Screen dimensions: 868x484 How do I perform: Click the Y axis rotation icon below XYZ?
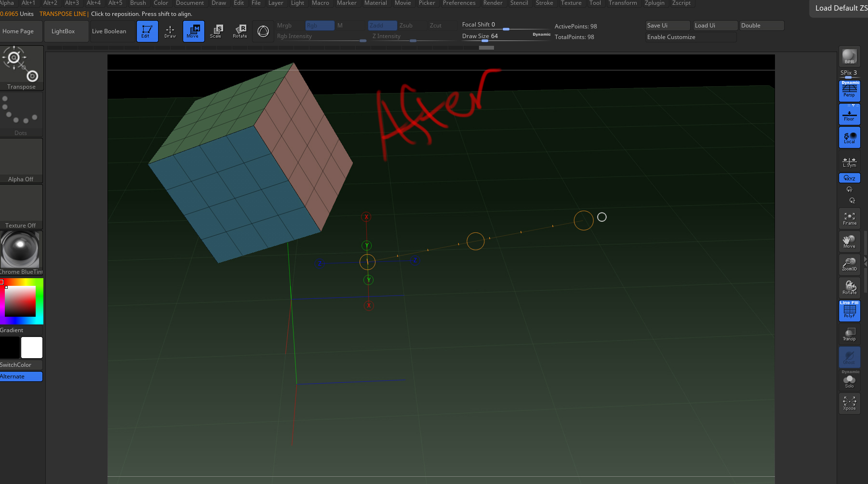coord(849,189)
